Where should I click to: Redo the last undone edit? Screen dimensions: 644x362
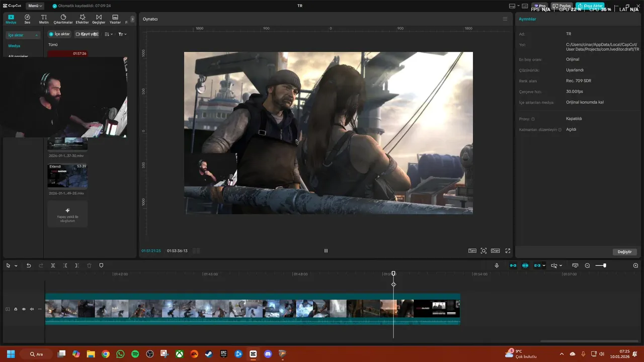41,265
